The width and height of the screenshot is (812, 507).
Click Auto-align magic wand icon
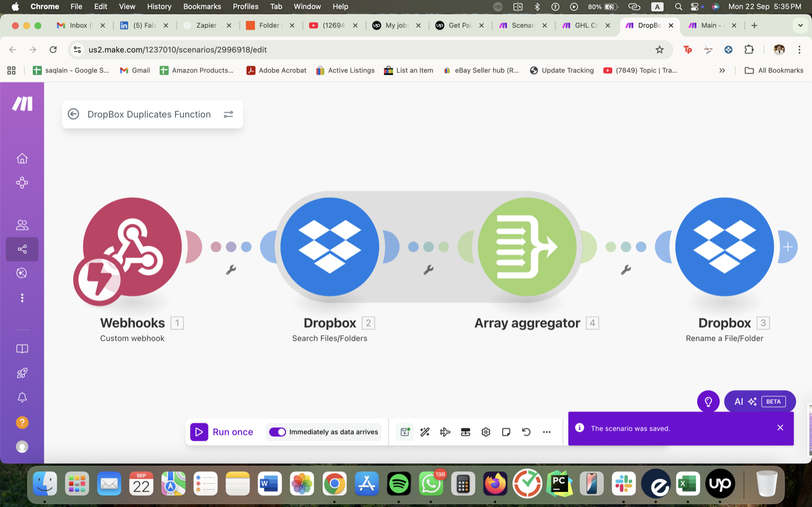pyautogui.click(x=425, y=432)
